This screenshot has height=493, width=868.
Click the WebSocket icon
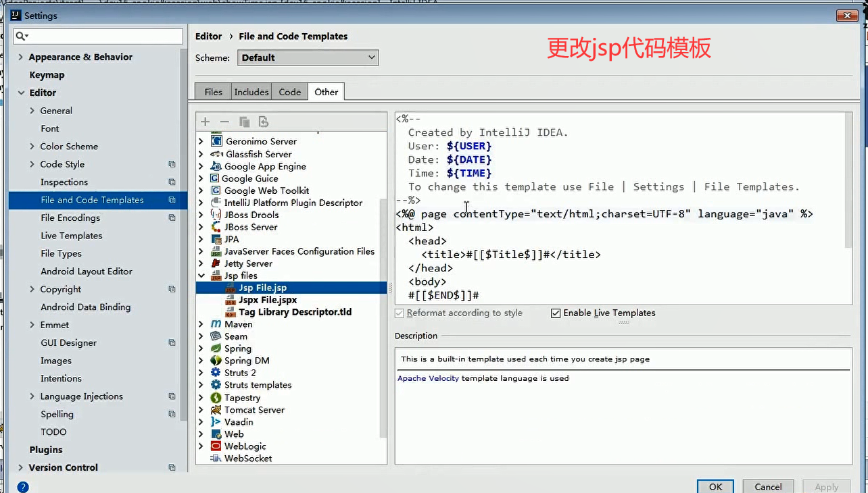pos(216,459)
